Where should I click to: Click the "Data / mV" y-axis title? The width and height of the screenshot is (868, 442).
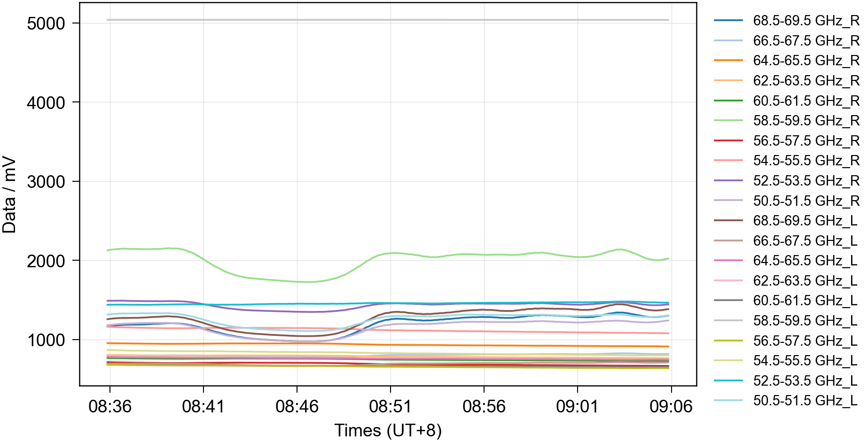tap(9, 194)
